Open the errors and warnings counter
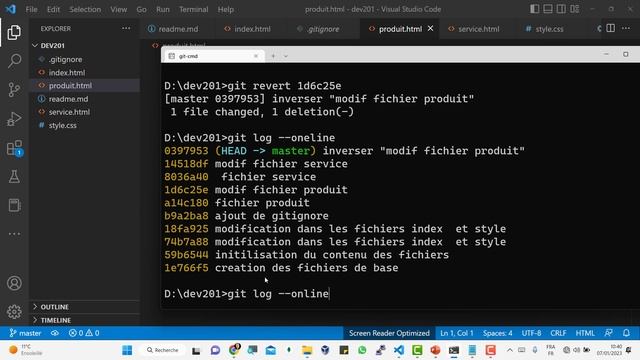The height and width of the screenshot is (360, 640). point(84,333)
